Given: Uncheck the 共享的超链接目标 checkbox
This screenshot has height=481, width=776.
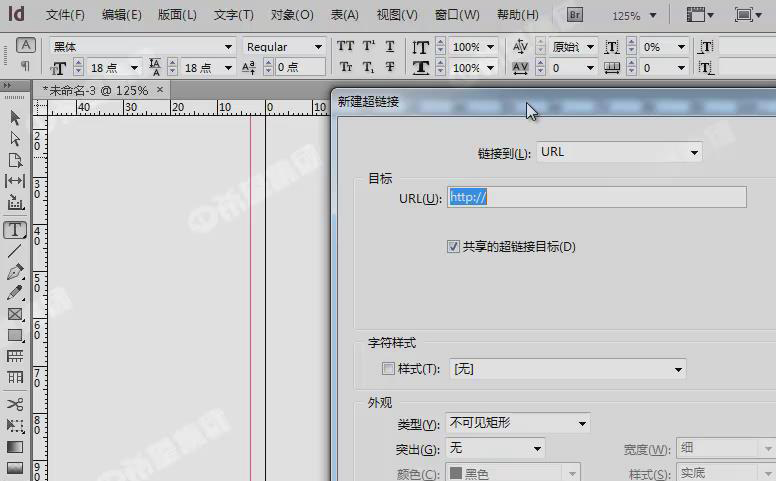Looking at the screenshot, I should tap(454, 246).
